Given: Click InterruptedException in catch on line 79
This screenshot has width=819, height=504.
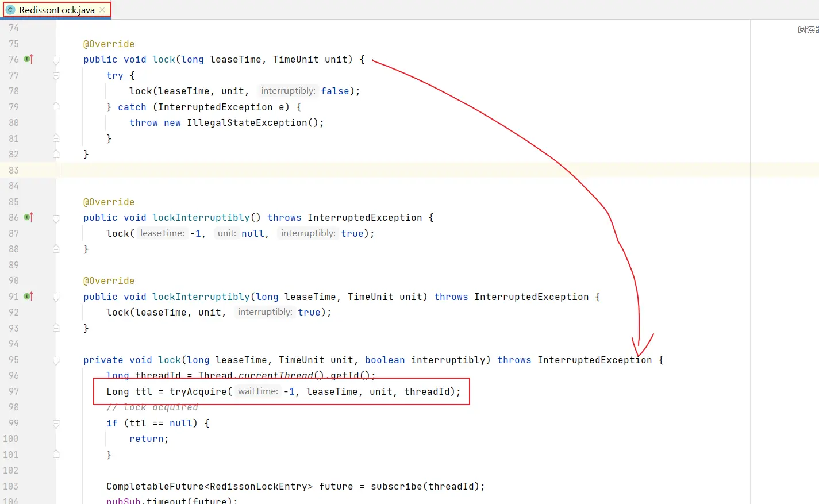Looking at the screenshot, I should coord(216,107).
